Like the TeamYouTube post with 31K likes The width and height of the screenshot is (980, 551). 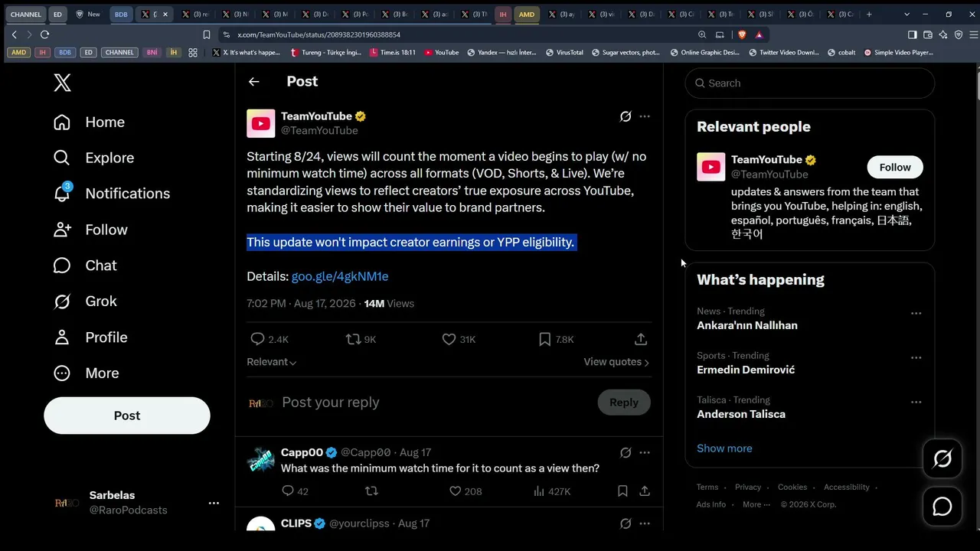tap(459, 339)
